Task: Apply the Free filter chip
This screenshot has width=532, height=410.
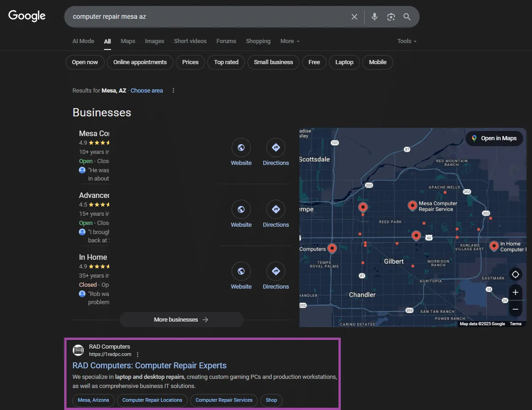Action: click(314, 62)
